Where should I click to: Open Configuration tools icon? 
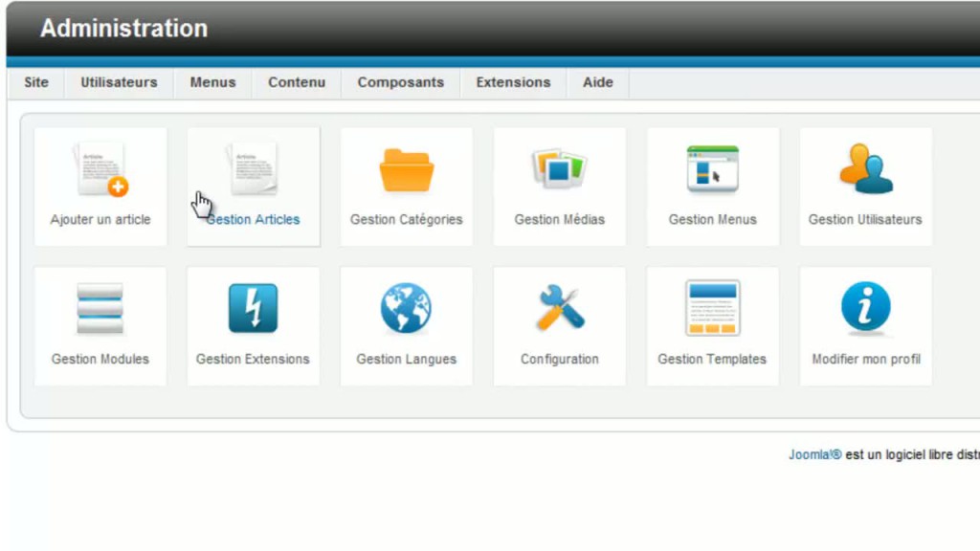[x=560, y=309]
